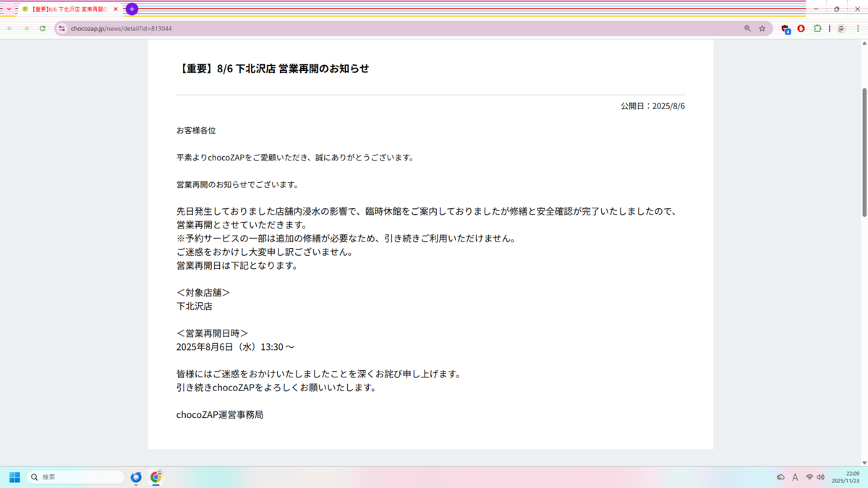The height and width of the screenshot is (488, 868).
Task: Open the red shield extension icon
Action: tap(801, 28)
